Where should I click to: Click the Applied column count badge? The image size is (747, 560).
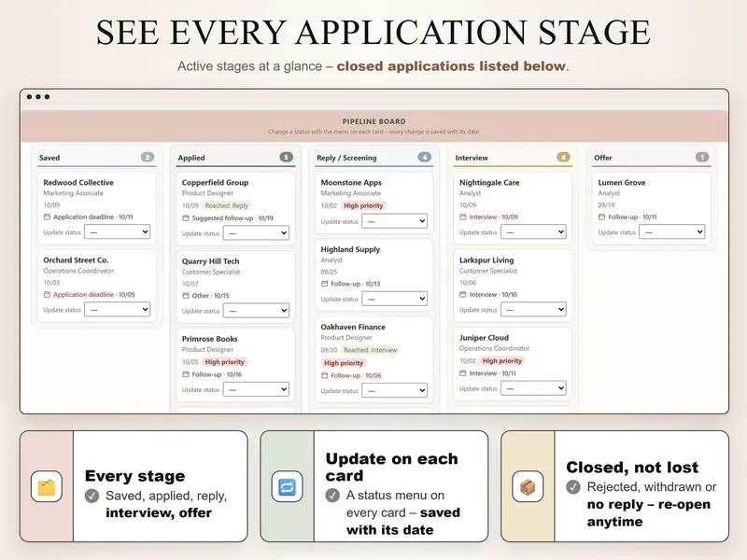click(x=287, y=157)
